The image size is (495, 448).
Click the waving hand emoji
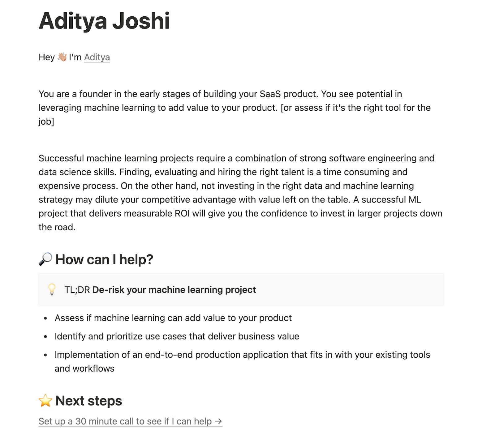click(62, 57)
